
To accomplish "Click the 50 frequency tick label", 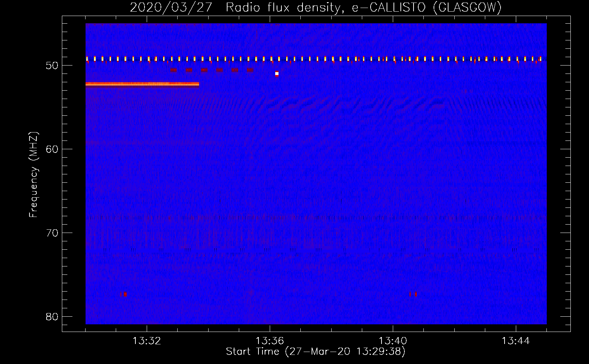I will pyautogui.click(x=52, y=66).
